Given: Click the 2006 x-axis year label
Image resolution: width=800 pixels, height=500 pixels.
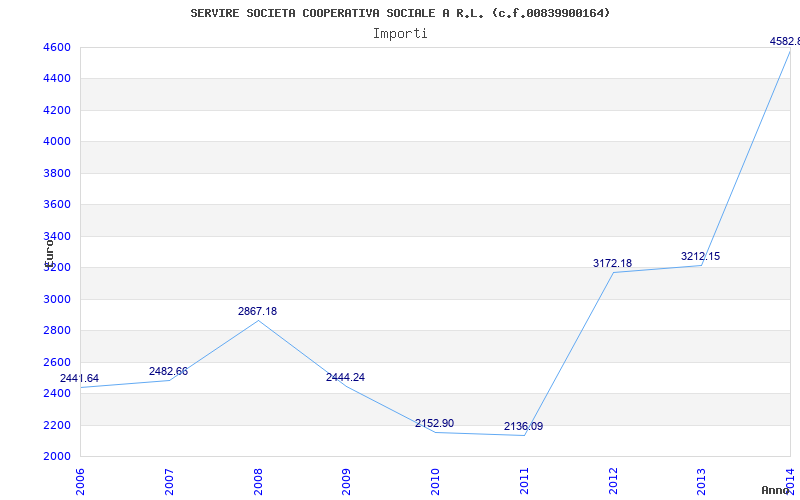Looking at the screenshot, I should [x=80, y=482].
